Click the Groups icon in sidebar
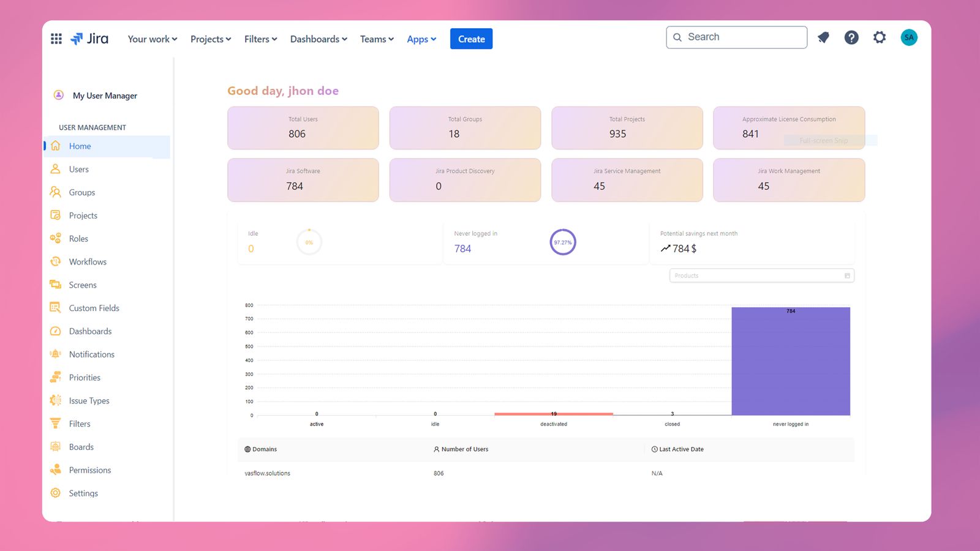This screenshot has width=980, height=551. 56,192
